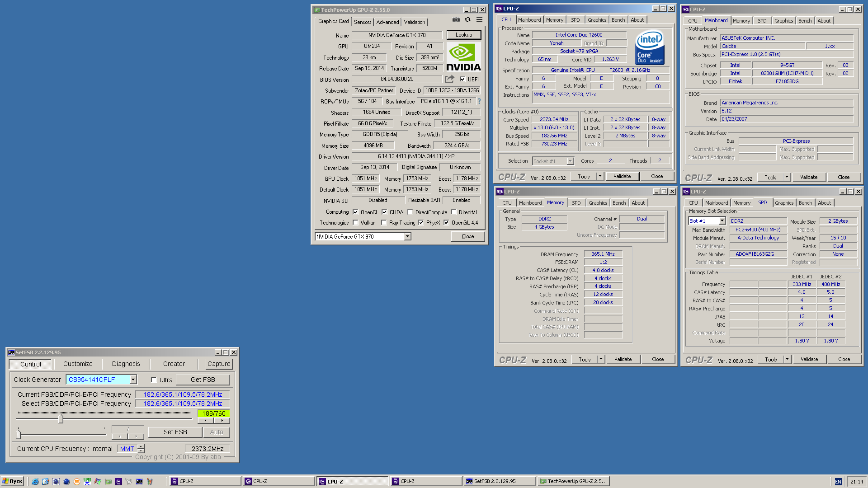Click the Get FSB button
The width and height of the screenshot is (868, 488).
(203, 380)
